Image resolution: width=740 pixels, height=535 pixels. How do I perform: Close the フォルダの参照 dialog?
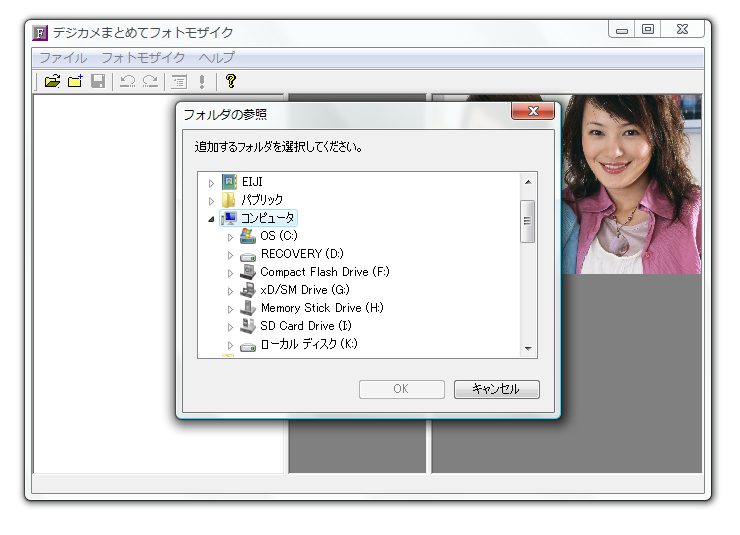pos(533,112)
